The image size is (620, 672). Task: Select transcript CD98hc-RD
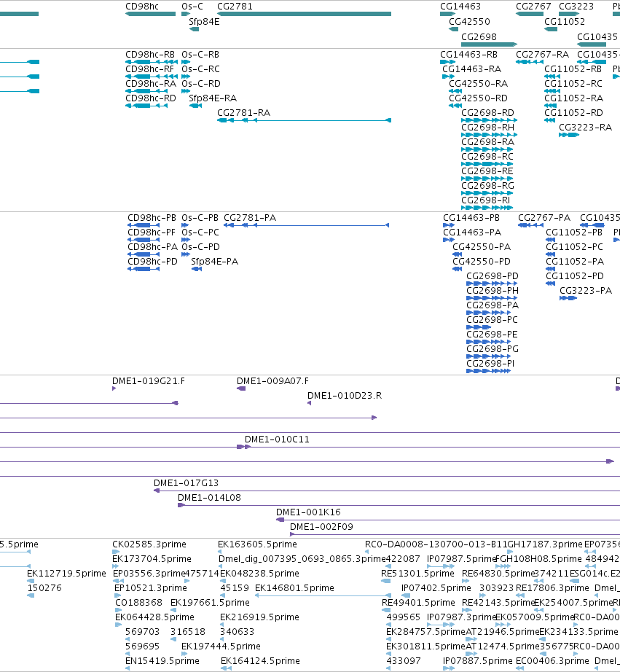pos(146,106)
